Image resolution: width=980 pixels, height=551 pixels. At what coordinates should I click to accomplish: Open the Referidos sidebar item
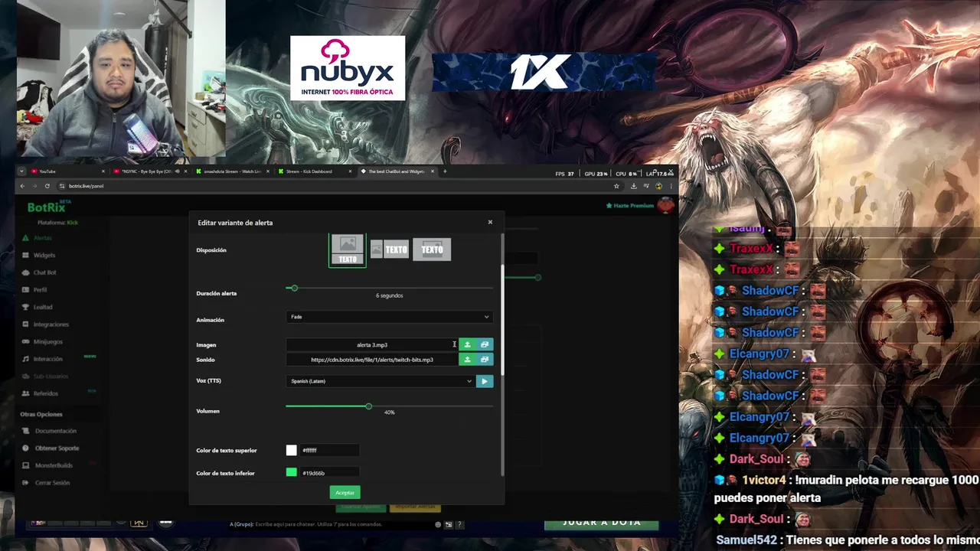pyautogui.click(x=45, y=393)
